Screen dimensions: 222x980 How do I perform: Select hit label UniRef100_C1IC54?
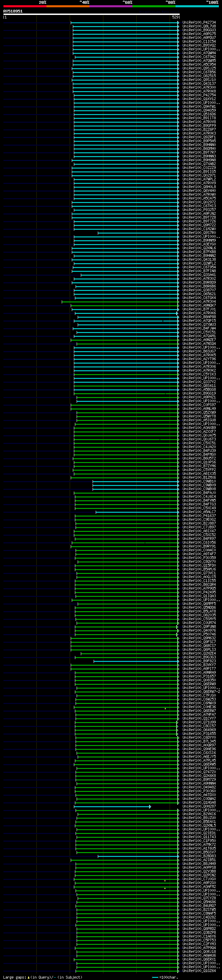pyautogui.click(x=199, y=41)
